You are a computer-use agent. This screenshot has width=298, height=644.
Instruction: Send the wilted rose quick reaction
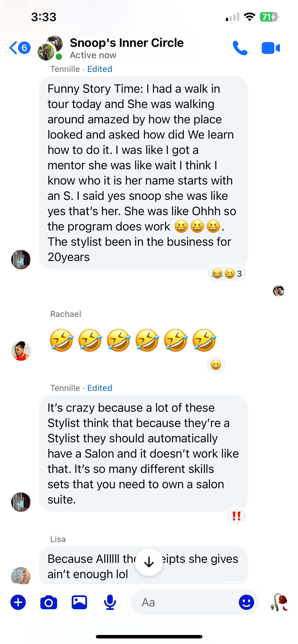point(280,603)
